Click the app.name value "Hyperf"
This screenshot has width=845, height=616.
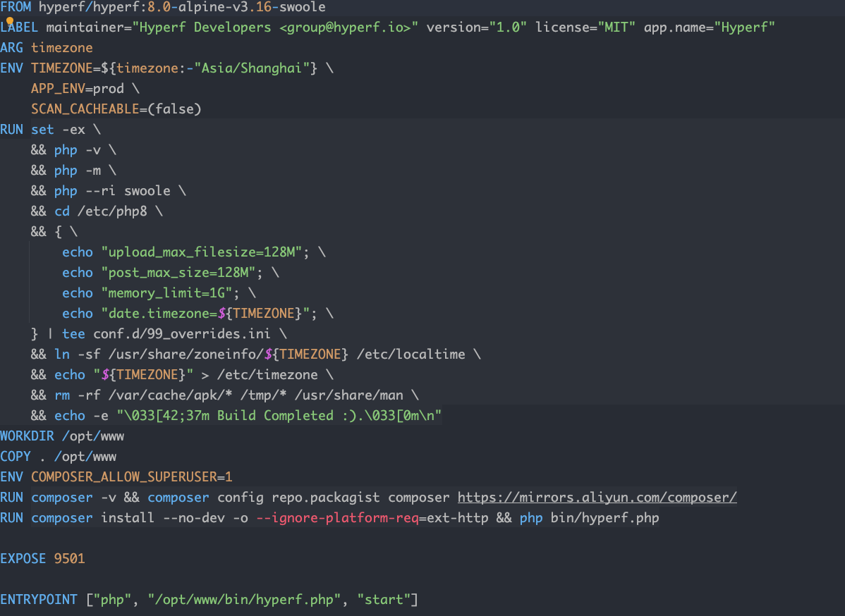[x=744, y=27]
